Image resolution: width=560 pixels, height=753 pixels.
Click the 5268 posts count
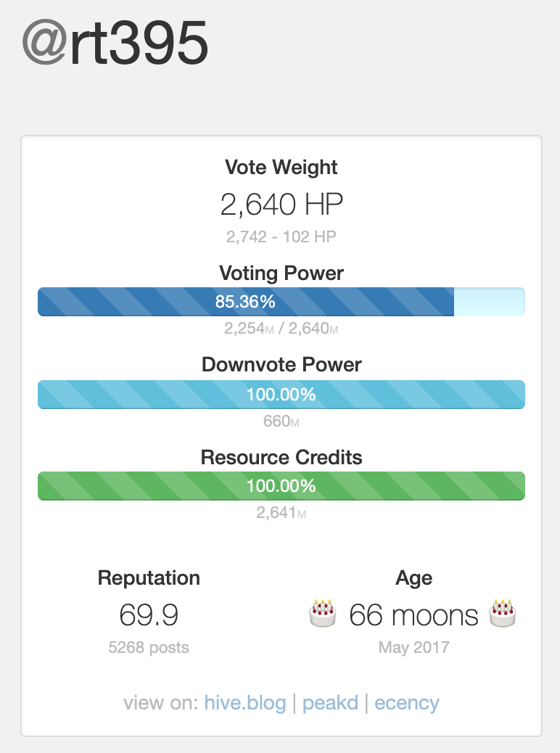149,648
